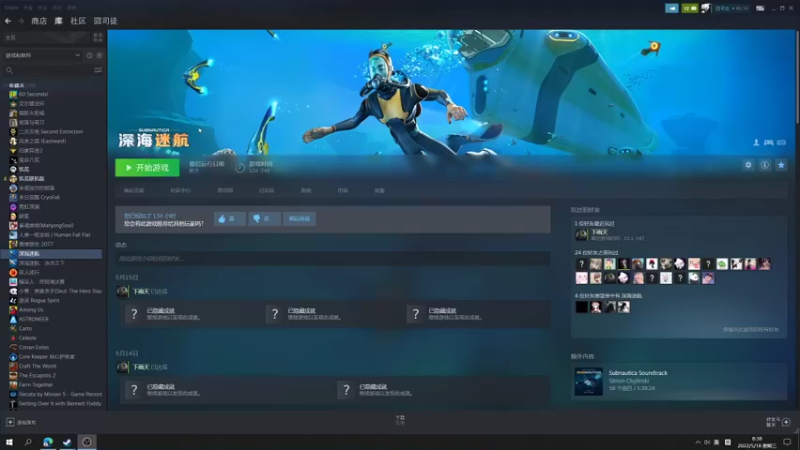Screen dimensions: 800x450
Task: Select Farm Together in the game list
Action: point(36,385)
